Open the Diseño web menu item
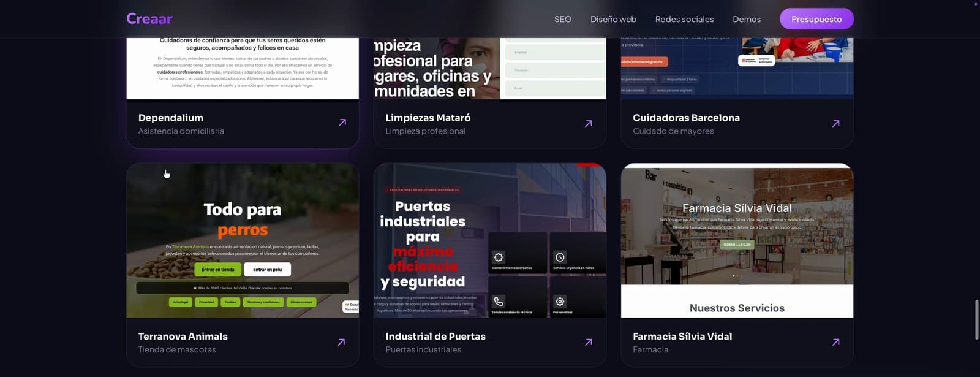This screenshot has width=980, height=377. pos(613,19)
